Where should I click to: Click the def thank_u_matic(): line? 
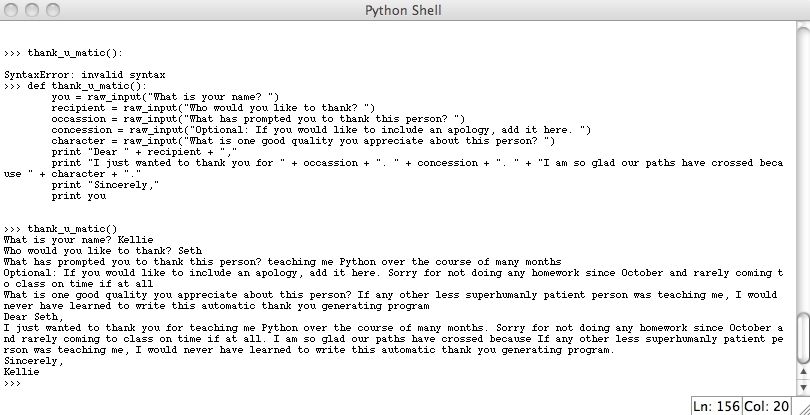click(75, 86)
